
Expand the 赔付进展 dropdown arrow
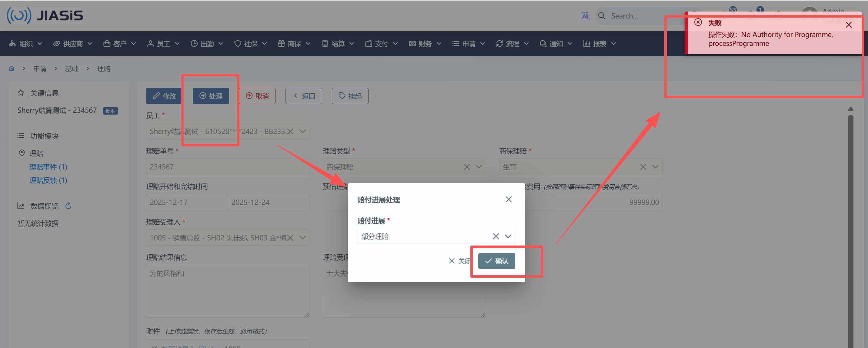pyautogui.click(x=508, y=236)
